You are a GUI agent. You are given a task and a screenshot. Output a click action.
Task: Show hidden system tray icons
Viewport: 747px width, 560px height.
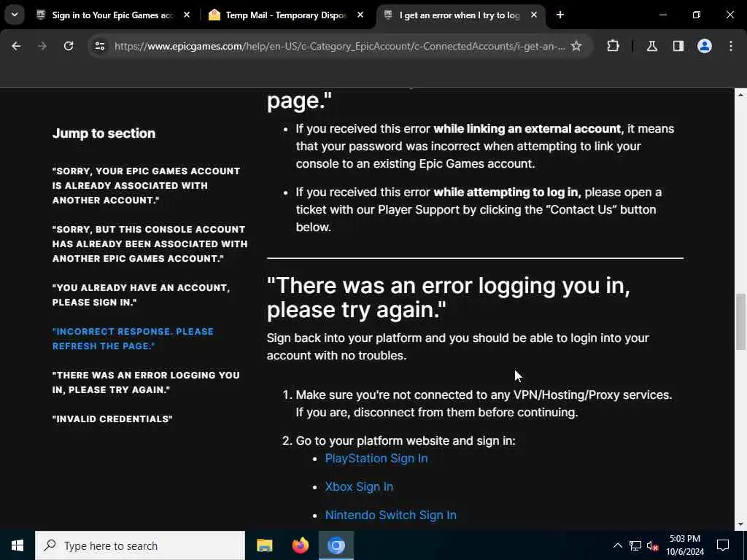pos(617,545)
